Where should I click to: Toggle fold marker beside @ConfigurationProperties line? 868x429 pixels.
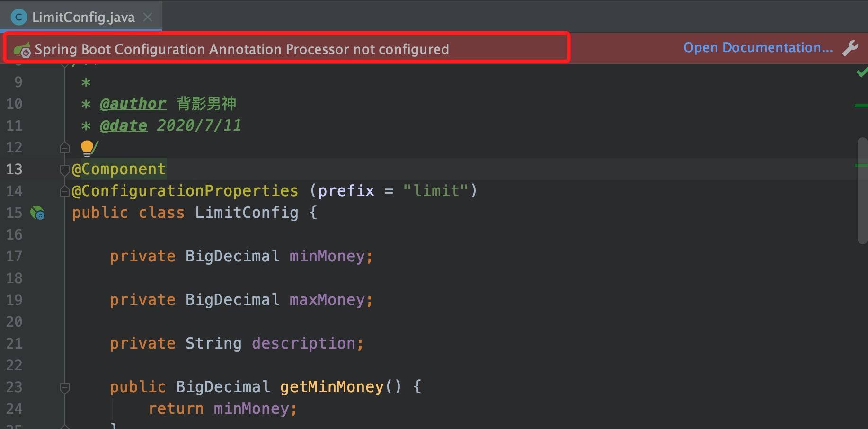[65, 191]
